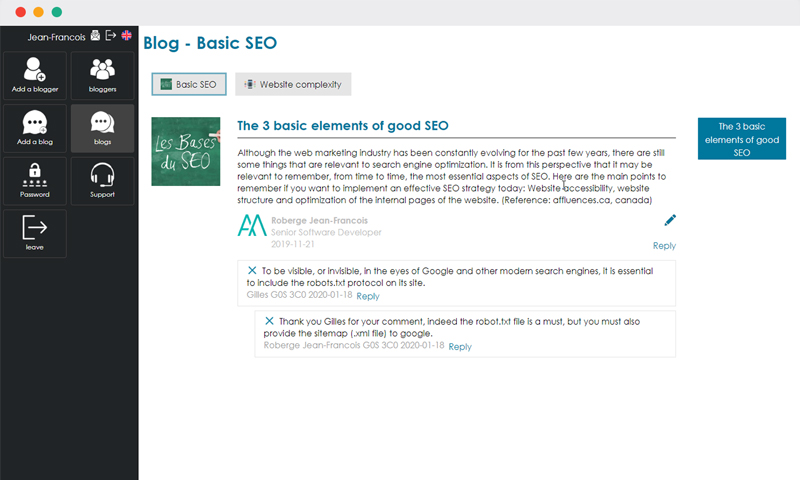Click Reply on Gilles' comment
The height and width of the screenshot is (480, 800).
point(368,296)
